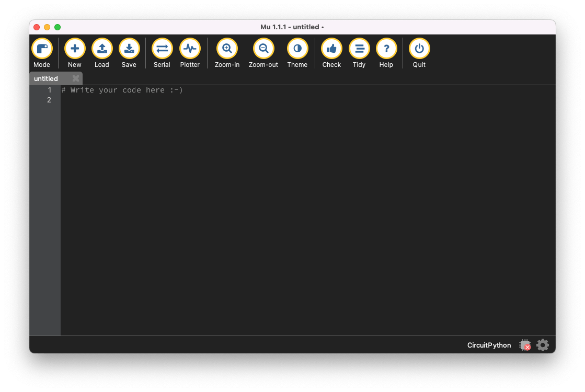Click line 1 comment text
The height and width of the screenshot is (392, 585).
122,90
